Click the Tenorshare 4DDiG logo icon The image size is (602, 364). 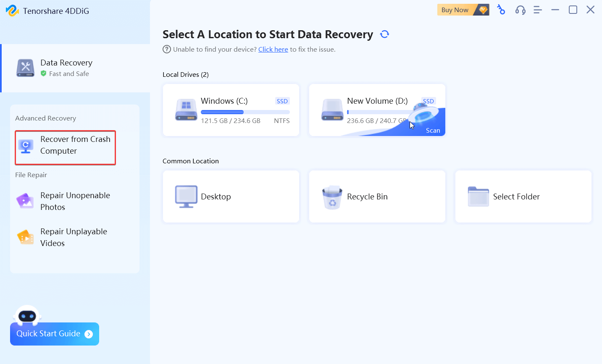[12, 10]
